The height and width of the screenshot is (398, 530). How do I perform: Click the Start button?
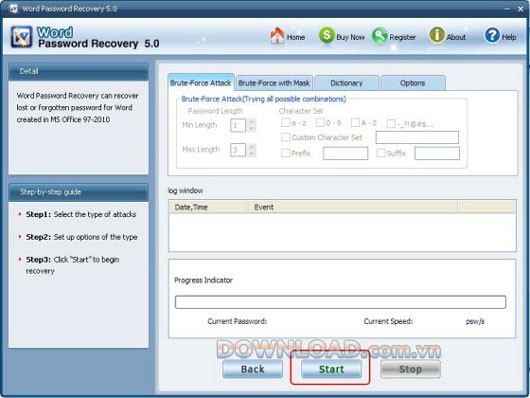331,369
